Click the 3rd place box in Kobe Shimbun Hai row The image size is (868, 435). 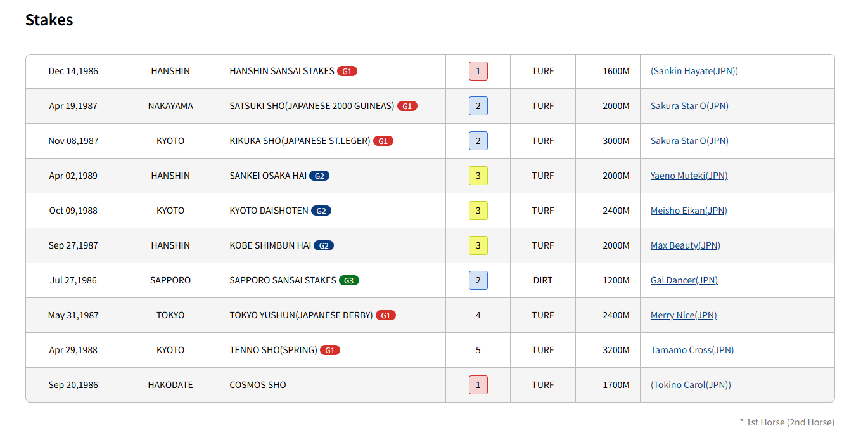[x=478, y=245]
